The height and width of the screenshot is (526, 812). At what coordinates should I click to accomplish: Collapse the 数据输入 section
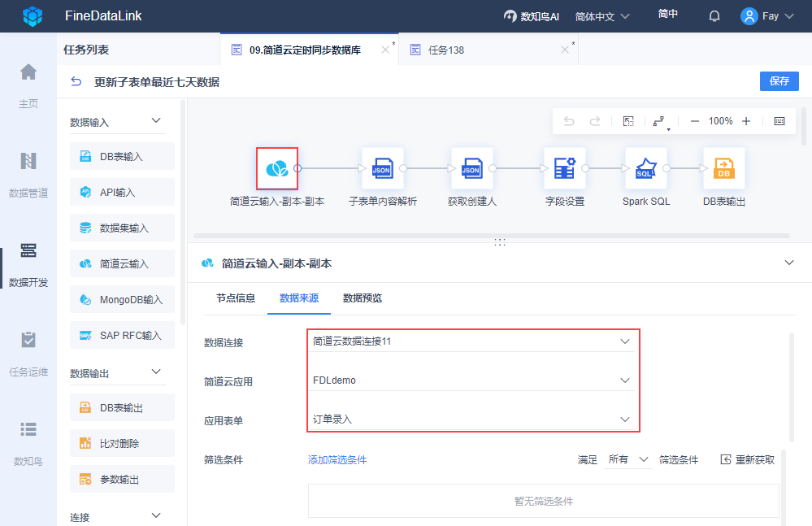[156, 120]
